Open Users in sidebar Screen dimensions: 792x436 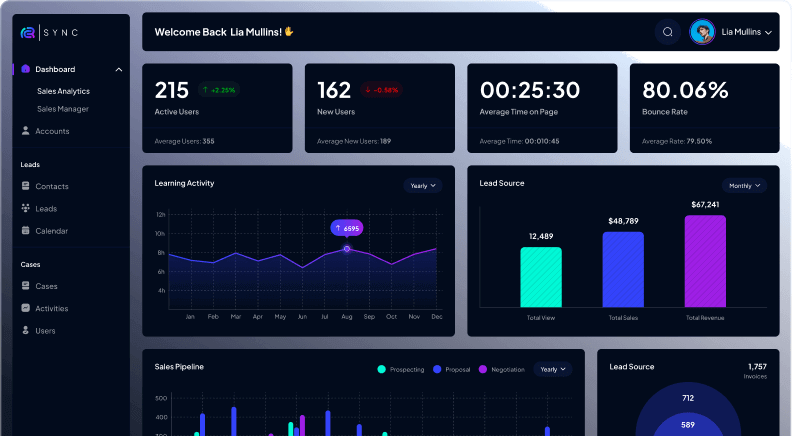(45, 330)
